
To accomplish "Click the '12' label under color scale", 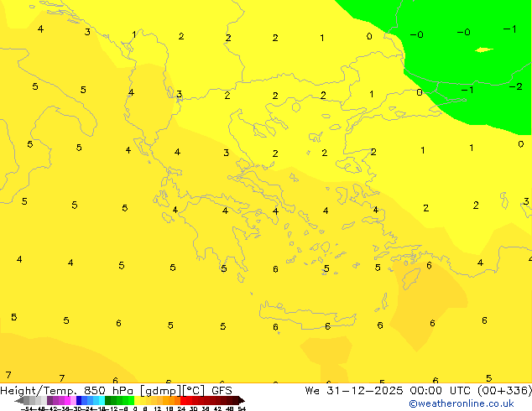I will pos(158,409).
